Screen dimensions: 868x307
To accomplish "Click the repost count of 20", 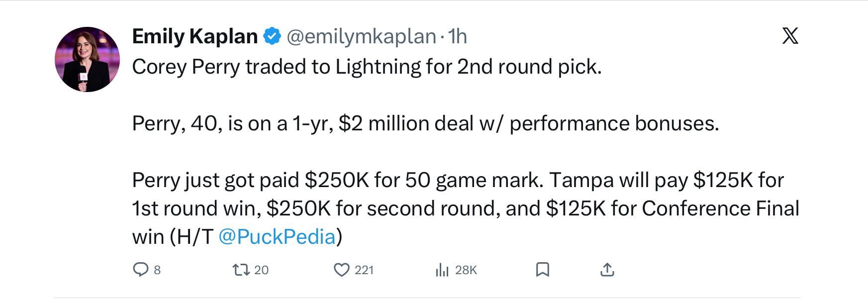I will tap(261, 270).
